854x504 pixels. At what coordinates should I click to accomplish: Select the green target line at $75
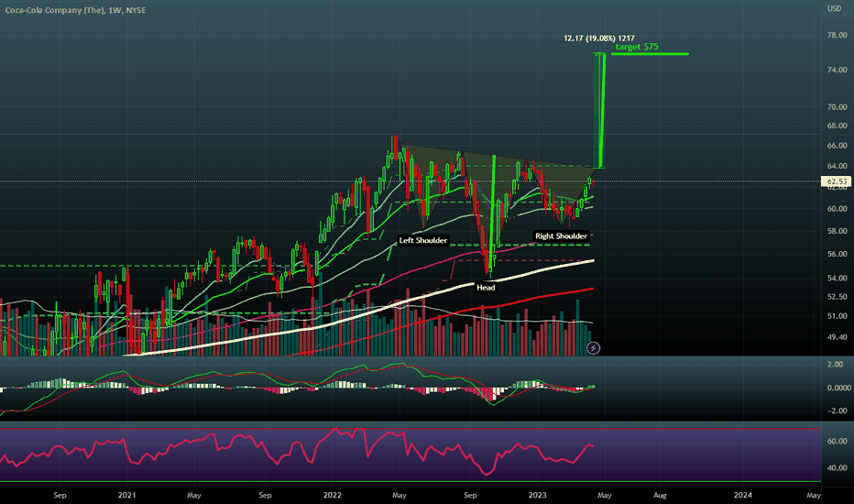coord(650,54)
